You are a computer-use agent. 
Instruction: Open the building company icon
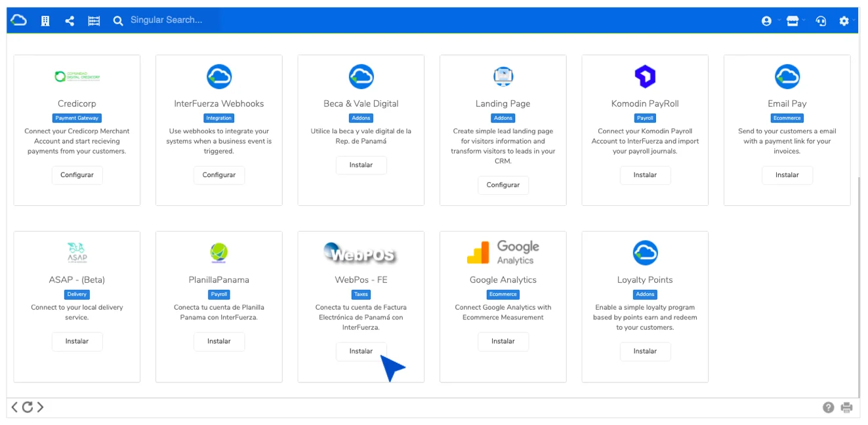click(45, 21)
